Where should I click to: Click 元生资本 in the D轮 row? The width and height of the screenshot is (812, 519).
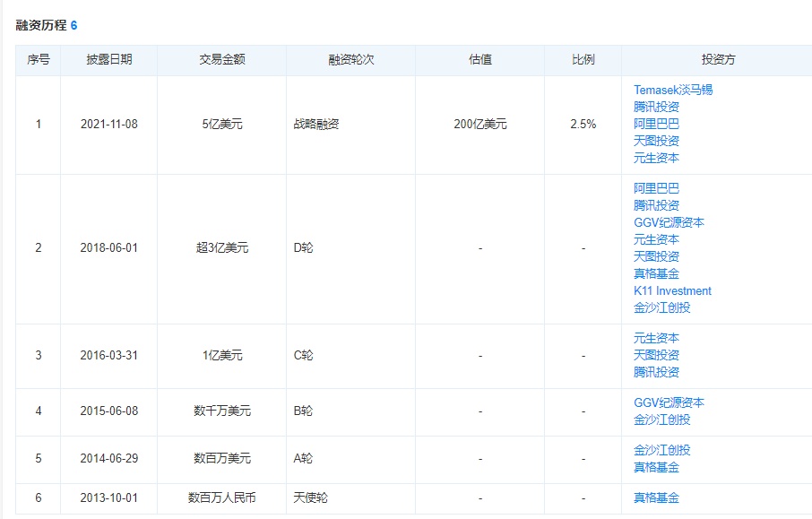click(x=656, y=240)
